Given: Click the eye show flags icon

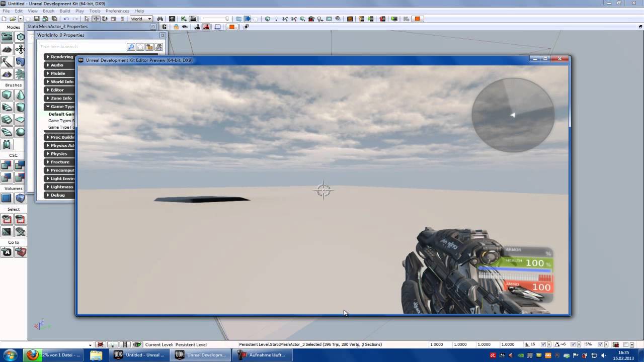Looking at the screenshot, I should click(x=185, y=27).
